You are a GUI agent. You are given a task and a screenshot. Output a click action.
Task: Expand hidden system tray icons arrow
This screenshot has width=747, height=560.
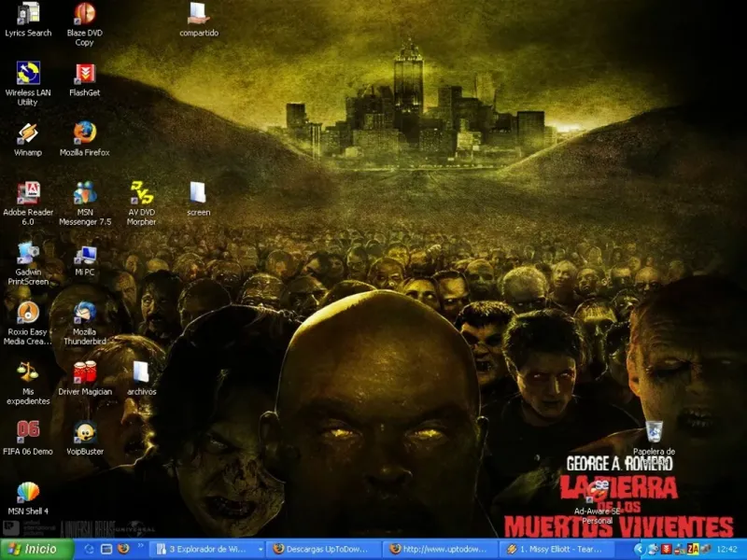(639, 549)
